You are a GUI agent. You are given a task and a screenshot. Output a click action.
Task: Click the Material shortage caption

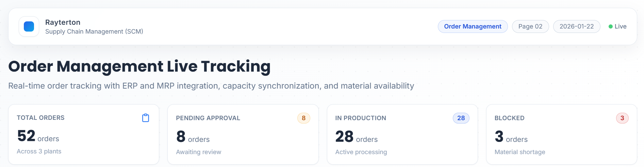(520, 152)
